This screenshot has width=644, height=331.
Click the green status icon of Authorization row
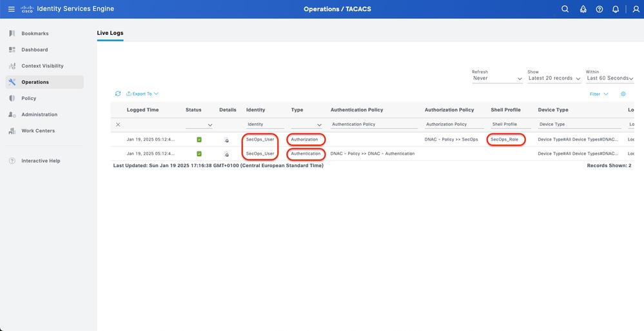click(x=199, y=140)
